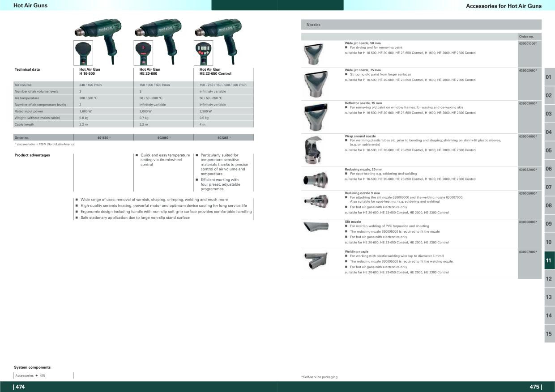Click the Product advantages heading
Viewport: 555px width, 392px height.
pyautogui.click(x=32, y=155)
